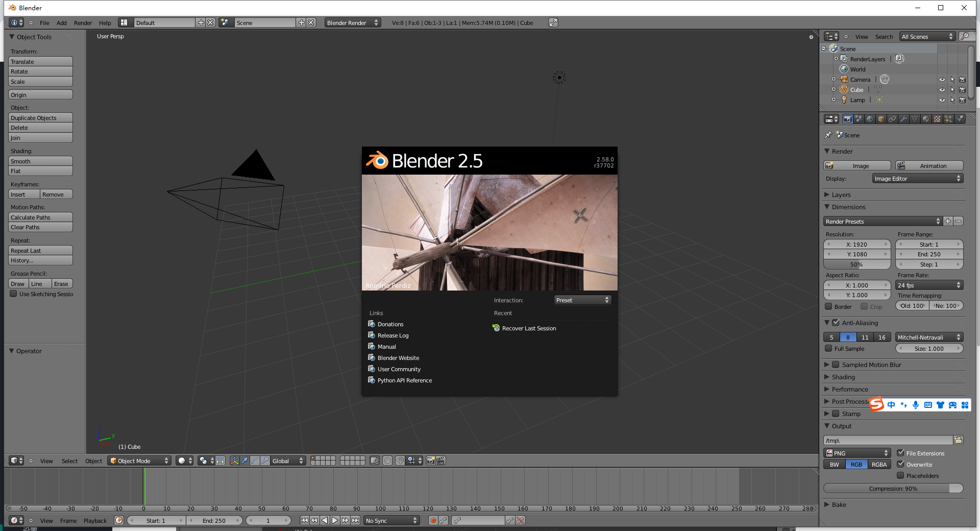The width and height of the screenshot is (980, 531).
Task: Open the Modifiers tab (wrench icon)
Action: click(x=904, y=119)
